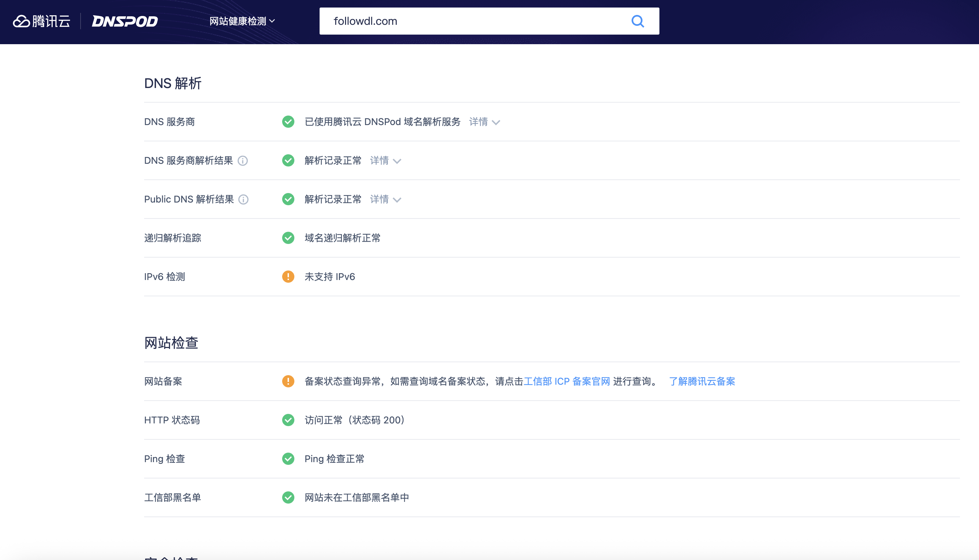The width and height of the screenshot is (979, 560).
Task: Click the search magnifier icon
Action: pyautogui.click(x=637, y=21)
